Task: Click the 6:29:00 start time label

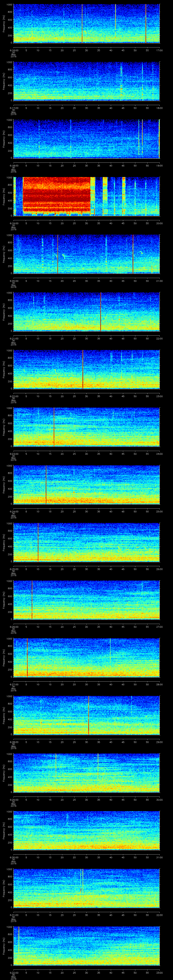Action: coord(14,800)
